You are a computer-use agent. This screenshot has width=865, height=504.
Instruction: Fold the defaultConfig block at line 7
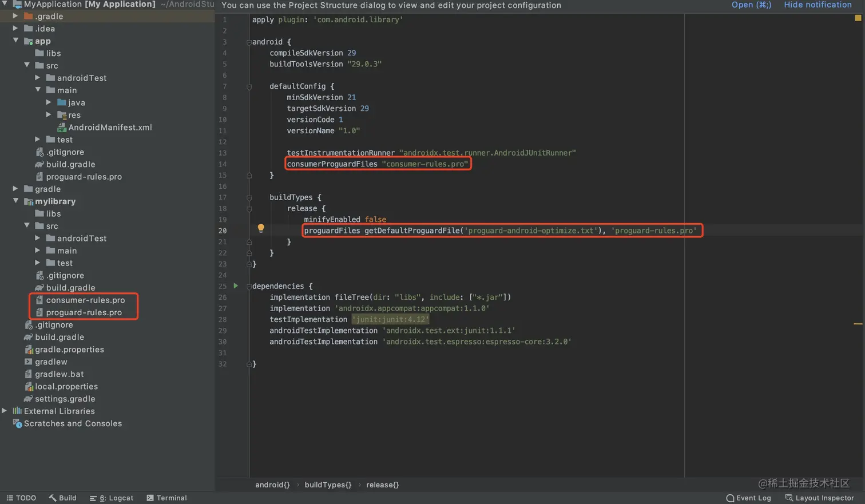point(249,87)
